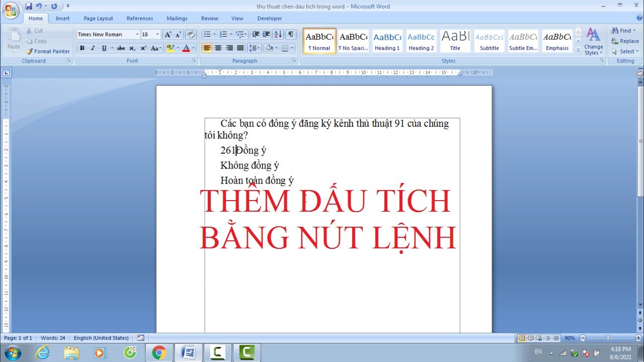Apply Title style
644x362 pixels.
click(455, 41)
